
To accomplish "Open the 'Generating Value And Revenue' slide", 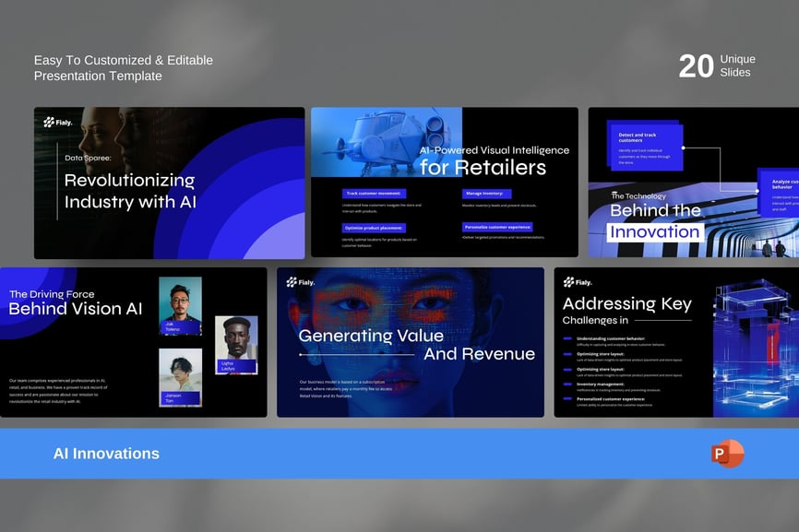I will 410,342.
